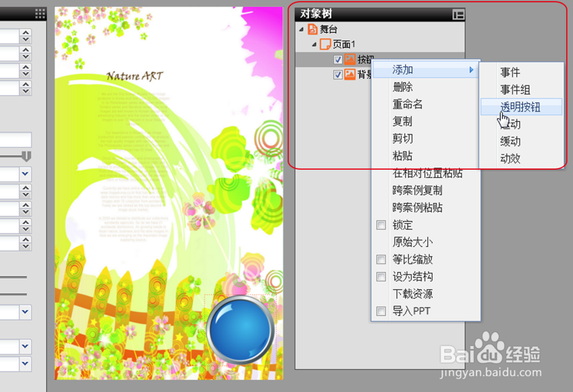Expand the 添加 submenu arrow
The height and width of the screenshot is (392, 573).
(472, 69)
